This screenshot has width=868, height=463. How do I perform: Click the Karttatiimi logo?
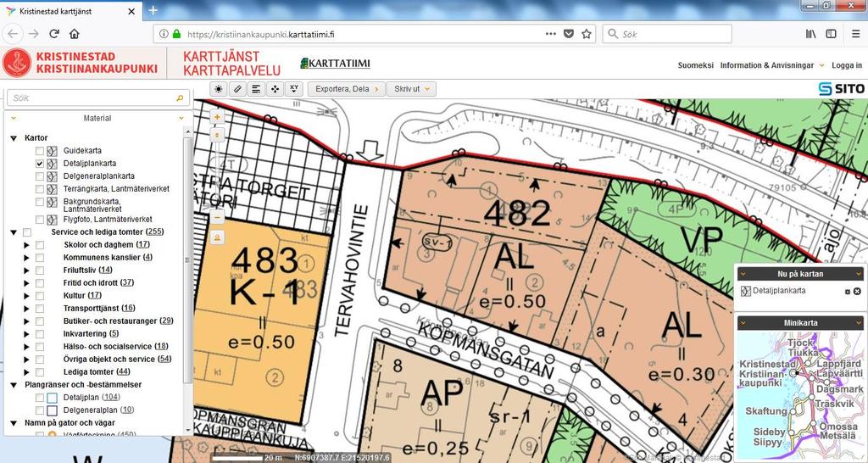pyautogui.click(x=336, y=63)
